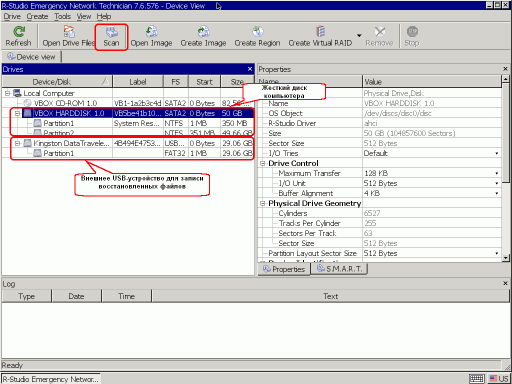
Task: Collapse the Local Computer tree node
Action: tap(7, 93)
